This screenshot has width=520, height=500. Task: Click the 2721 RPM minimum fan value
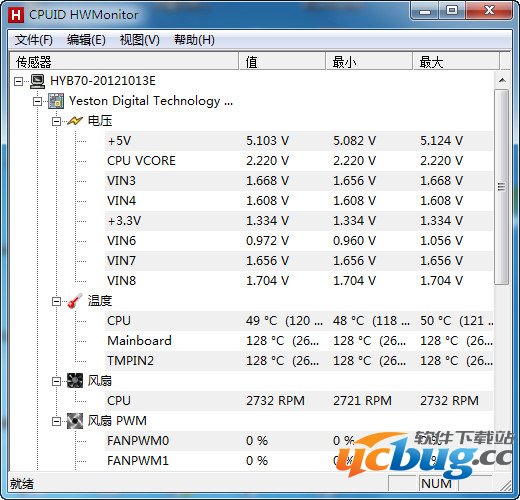[362, 401]
